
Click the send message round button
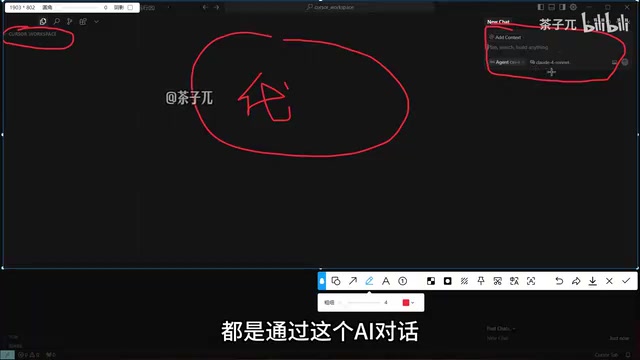(625, 62)
